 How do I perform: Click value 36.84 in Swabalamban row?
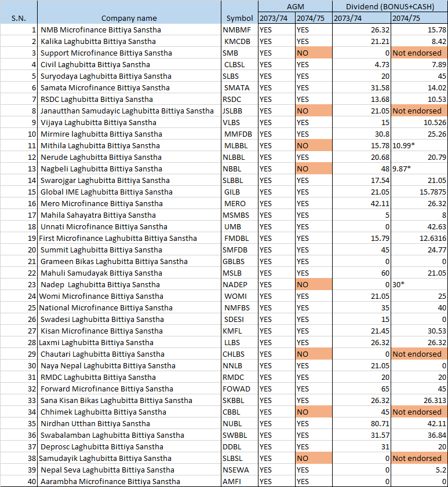(x=419, y=435)
